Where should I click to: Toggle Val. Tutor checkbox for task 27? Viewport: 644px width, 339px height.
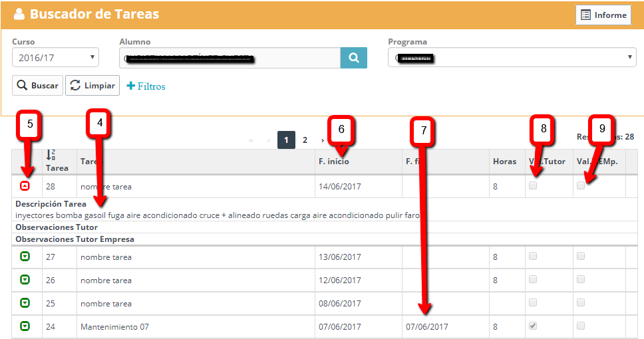[x=532, y=256]
